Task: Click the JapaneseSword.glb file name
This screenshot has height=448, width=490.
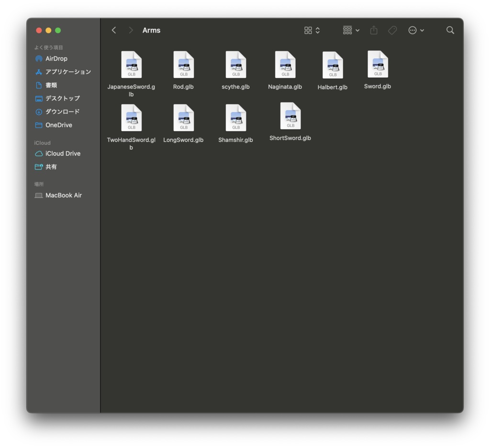Action: [131, 90]
